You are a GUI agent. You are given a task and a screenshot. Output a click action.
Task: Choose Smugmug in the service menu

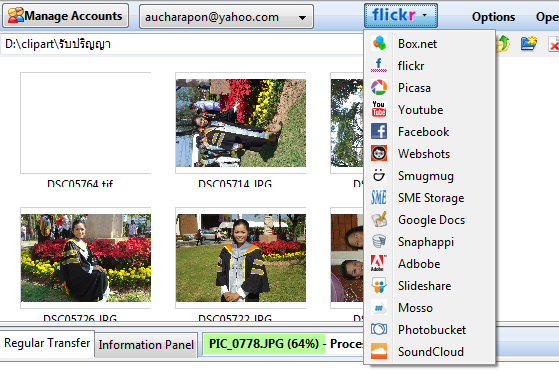(x=430, y=176)
